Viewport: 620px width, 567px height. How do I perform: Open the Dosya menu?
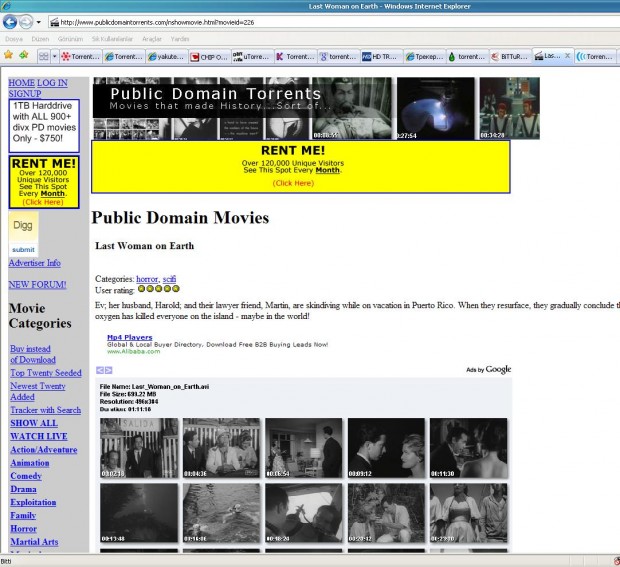pyautogui.click(x=14, y=39)
